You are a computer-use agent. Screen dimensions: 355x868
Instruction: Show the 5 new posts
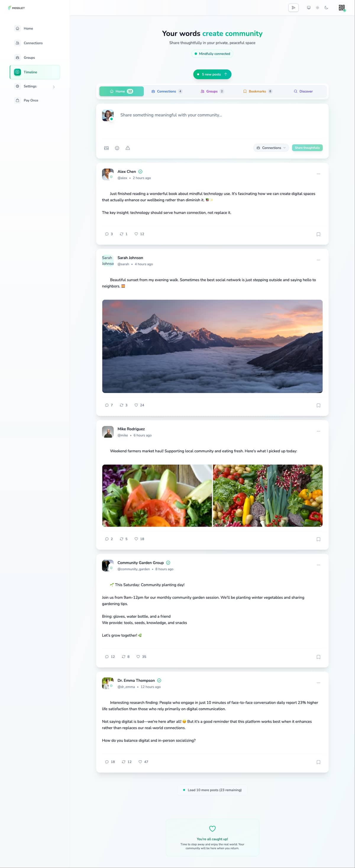coord(212,74)
